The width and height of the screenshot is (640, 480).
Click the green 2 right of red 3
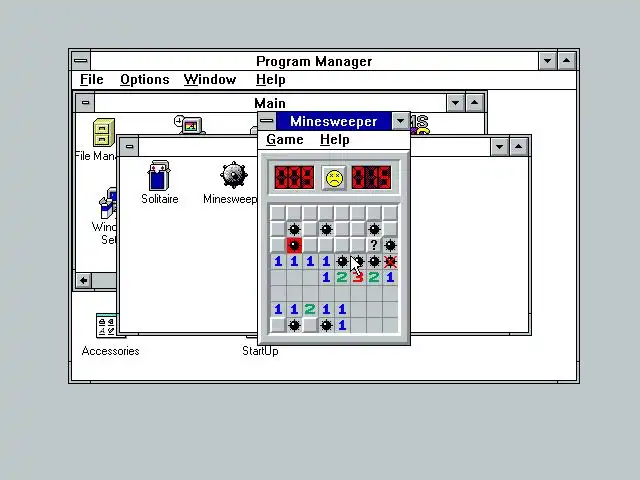374,278
